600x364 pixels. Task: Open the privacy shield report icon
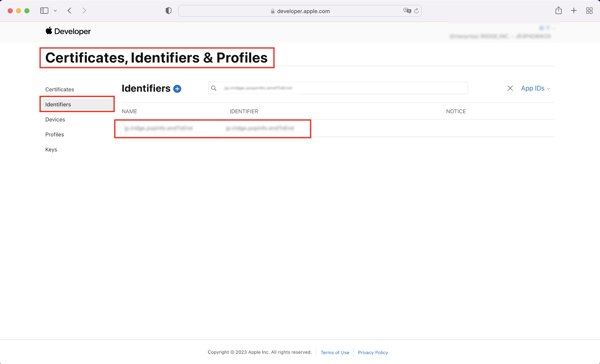click(168, 11)
